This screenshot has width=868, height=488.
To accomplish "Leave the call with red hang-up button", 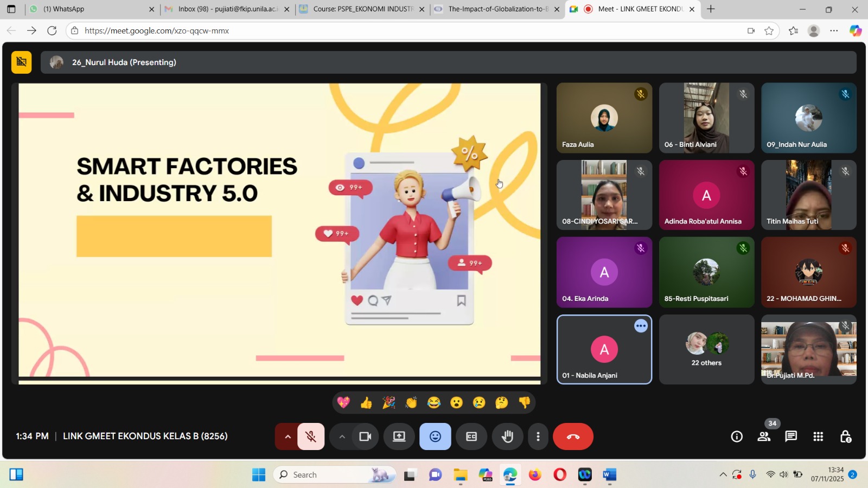I will [573, 436].
